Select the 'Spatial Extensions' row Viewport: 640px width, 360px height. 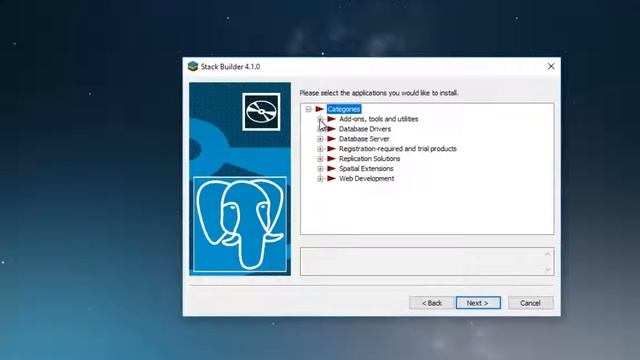pos(366,169)
